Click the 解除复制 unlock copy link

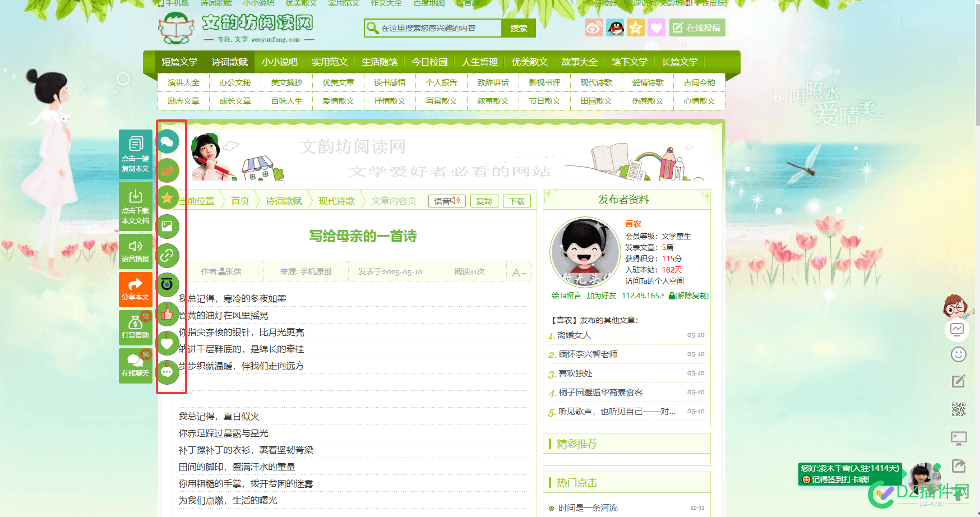point(688,296)
